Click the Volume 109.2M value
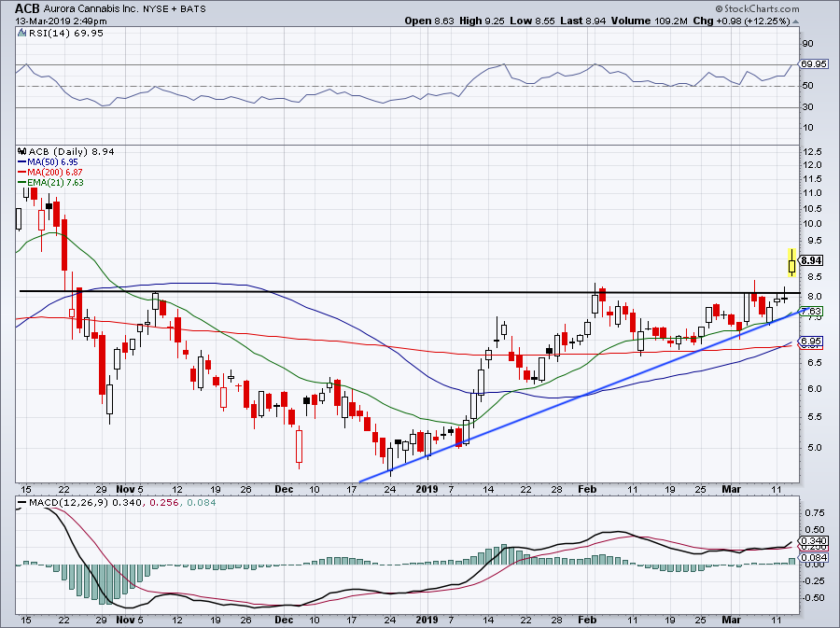Image resolution: width=840 pixels, height=628 pixels. point(650,21)
